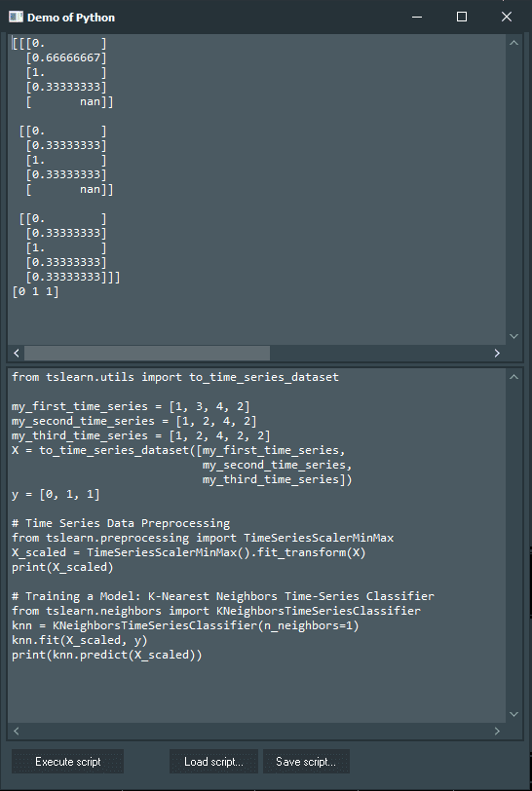Image resolution: width=532 pixels, height=791 pixels.
Task: Minimize the Demo of Python window
Action: [x=417, y=18]
